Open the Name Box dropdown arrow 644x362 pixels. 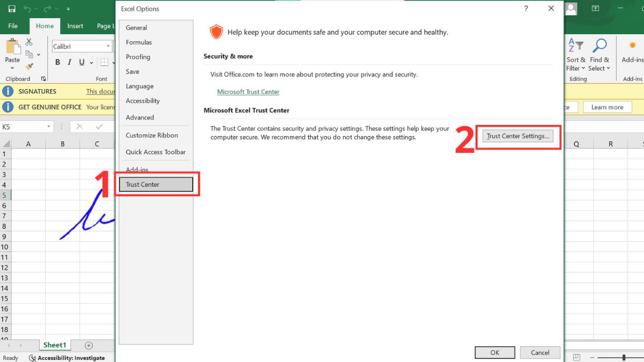[x=49, y=127]
